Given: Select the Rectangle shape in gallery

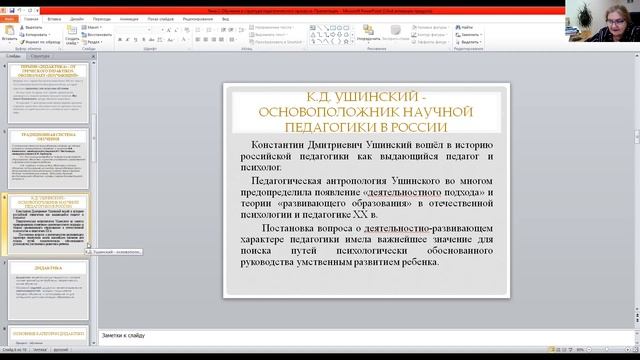Looking at the screenshot, I should [333, 27].
